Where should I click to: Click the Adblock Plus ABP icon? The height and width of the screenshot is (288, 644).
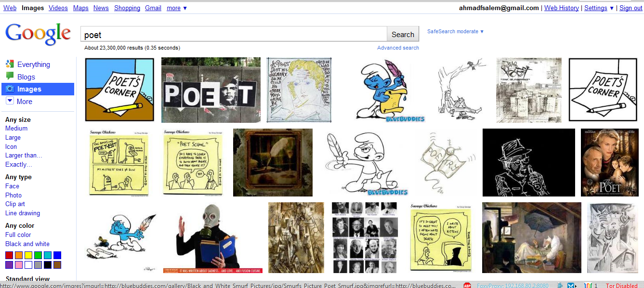click(467, 286)
